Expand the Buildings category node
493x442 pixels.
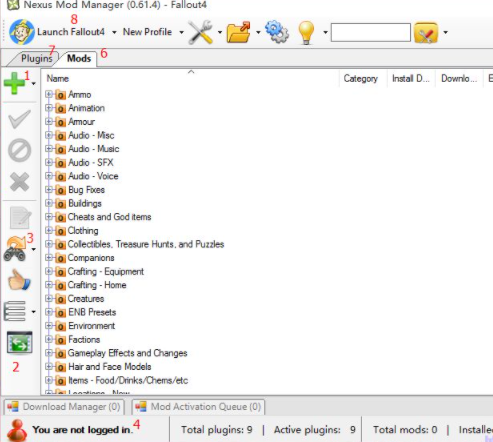click(x=49, y=203)
